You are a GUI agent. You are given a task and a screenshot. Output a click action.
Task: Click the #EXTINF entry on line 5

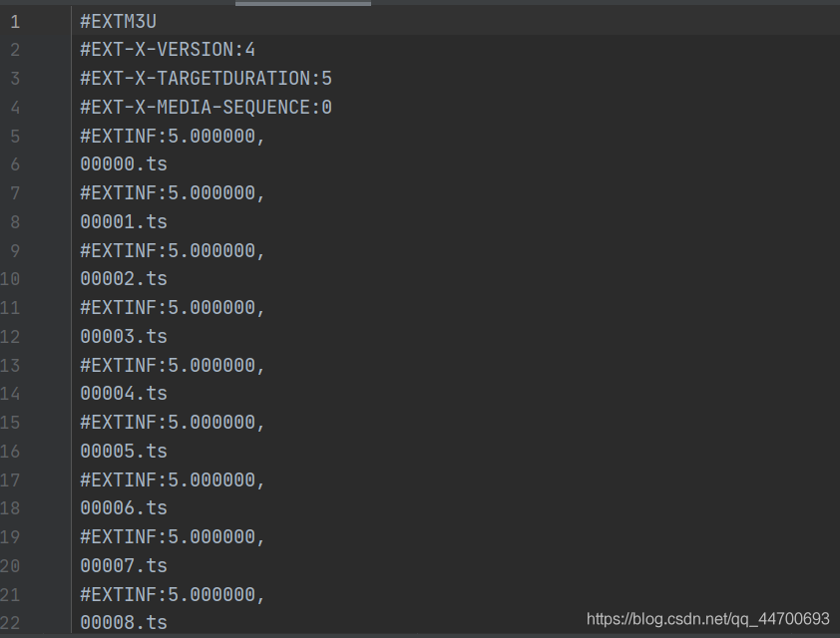[173, 137]
